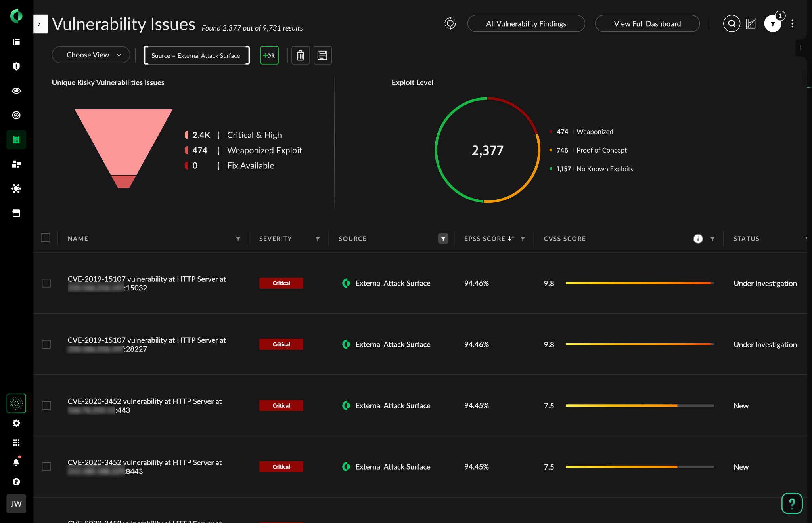Open the Source column filter dropdown

[x=443, y=239]
